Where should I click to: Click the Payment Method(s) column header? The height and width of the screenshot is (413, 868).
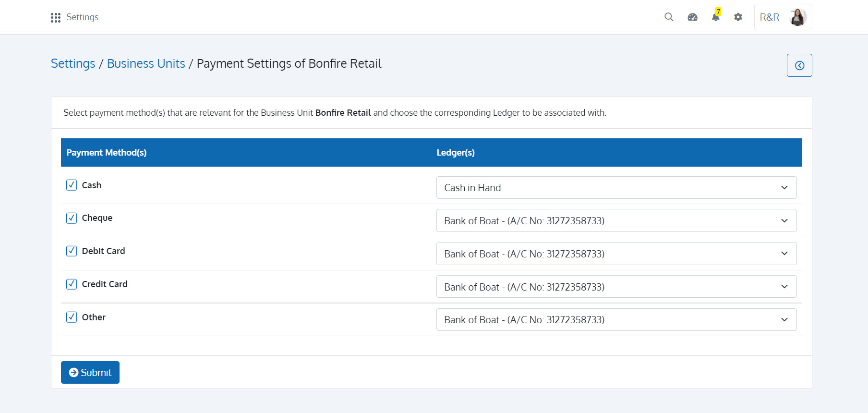107,153
